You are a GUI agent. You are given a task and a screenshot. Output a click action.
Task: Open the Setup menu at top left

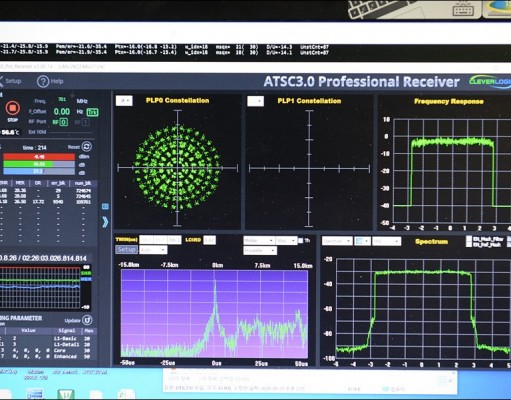[x=11, y=81]
